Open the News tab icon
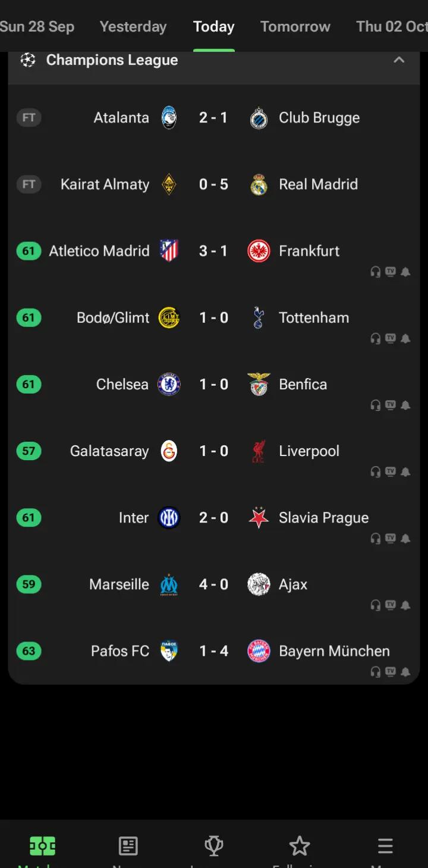 [x=128, y=845]
